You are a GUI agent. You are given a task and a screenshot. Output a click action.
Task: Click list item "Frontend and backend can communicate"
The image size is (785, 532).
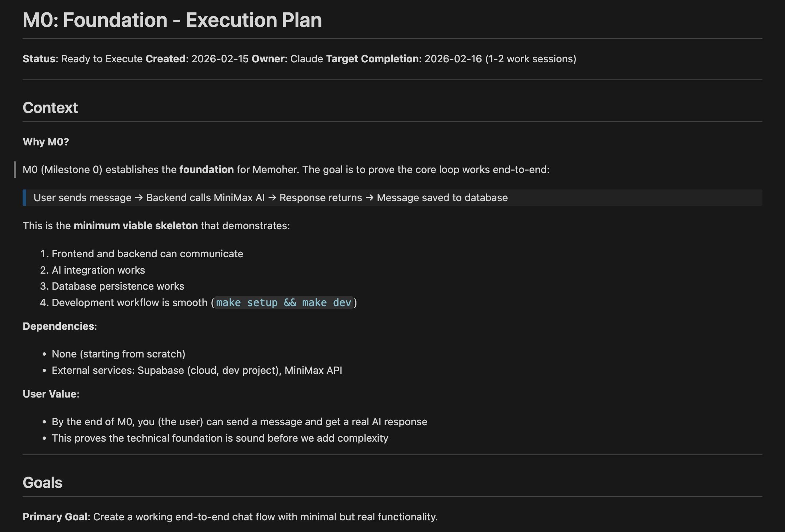147,254
